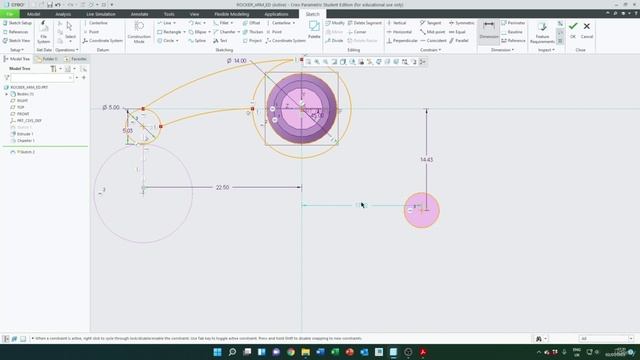Select the sketching Chamfer tool
This screenshot has width=640, height=360.
point(224,32)
